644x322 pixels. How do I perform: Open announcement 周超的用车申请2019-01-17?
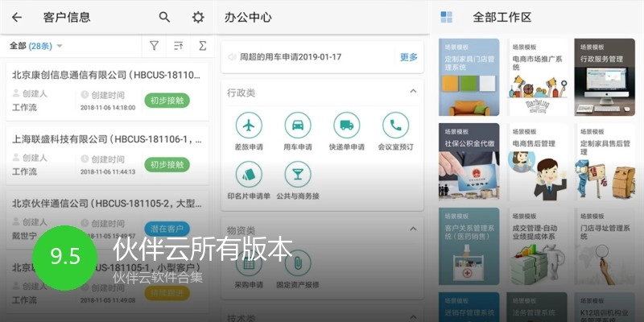pos(291,57)
